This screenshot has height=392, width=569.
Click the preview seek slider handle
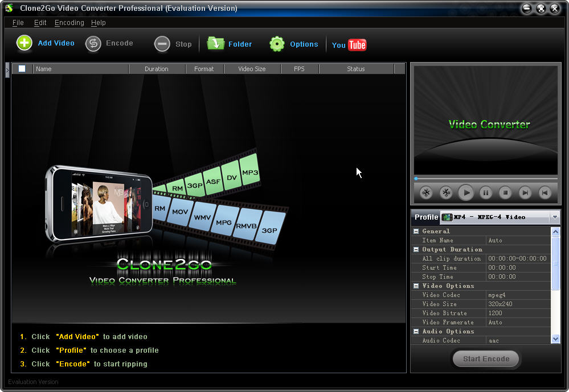pos(416,179)
